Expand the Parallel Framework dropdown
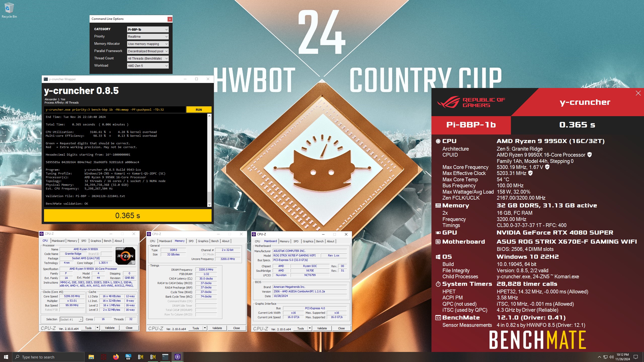This screenshot has height=362, width=644. [148, 51]
